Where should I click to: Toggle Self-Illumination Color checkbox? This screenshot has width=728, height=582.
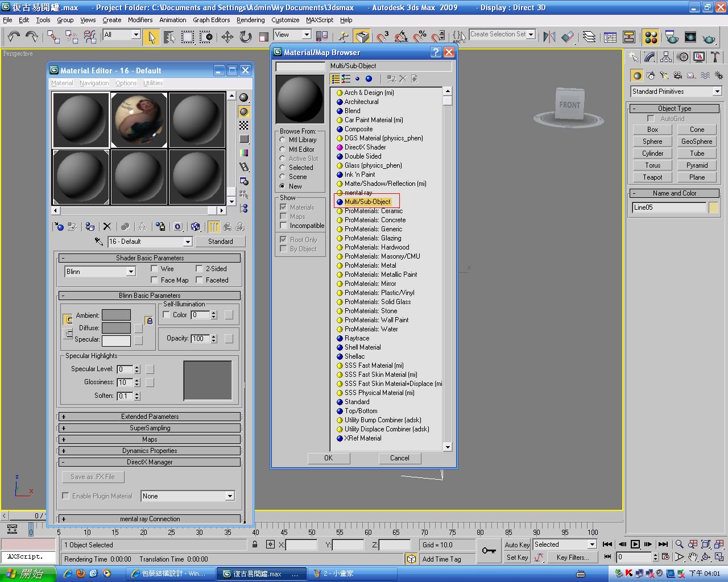click(167, 314)
